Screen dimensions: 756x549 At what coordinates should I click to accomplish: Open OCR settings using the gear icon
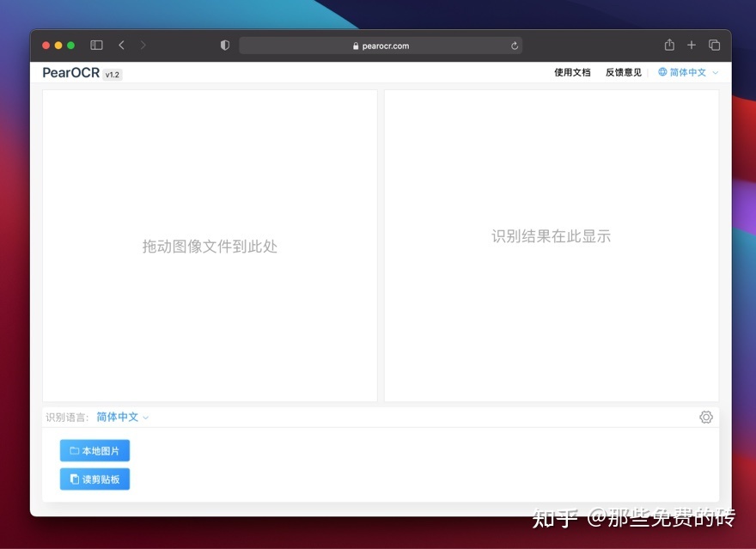click(706, 417)
